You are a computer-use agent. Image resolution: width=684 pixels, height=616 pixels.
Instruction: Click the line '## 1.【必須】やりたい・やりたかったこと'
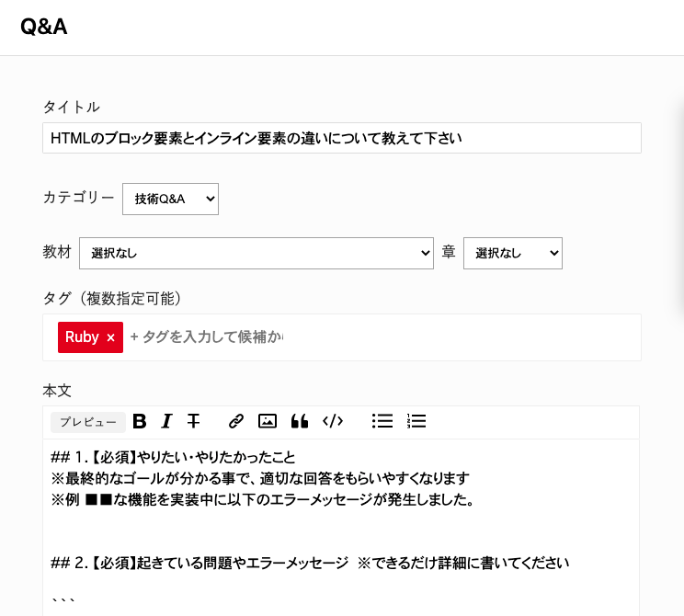pyautogui.click(x=173, y=457)
